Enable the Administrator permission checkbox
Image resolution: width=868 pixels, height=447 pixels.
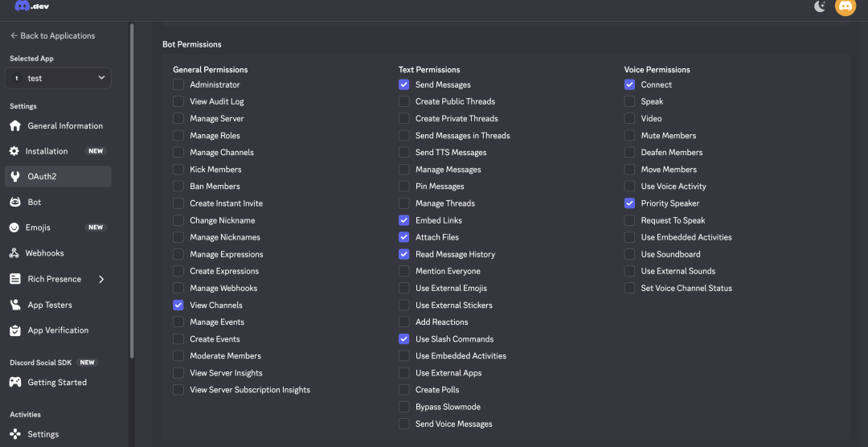(178, 84)
